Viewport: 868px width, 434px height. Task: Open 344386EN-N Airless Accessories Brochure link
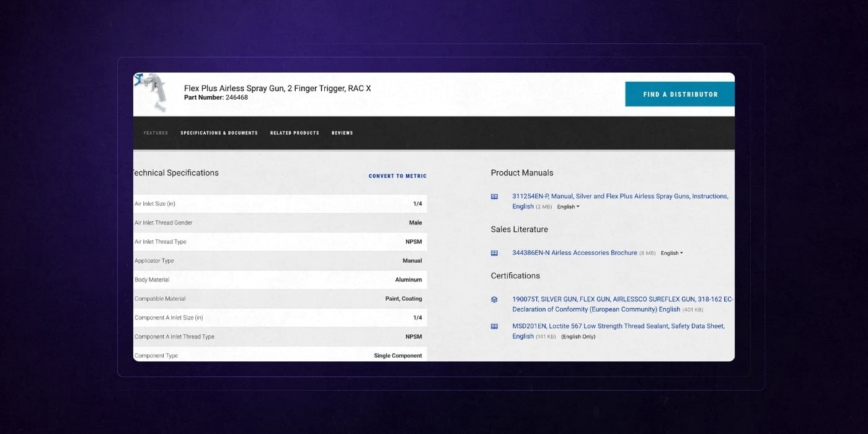(575, 253)
